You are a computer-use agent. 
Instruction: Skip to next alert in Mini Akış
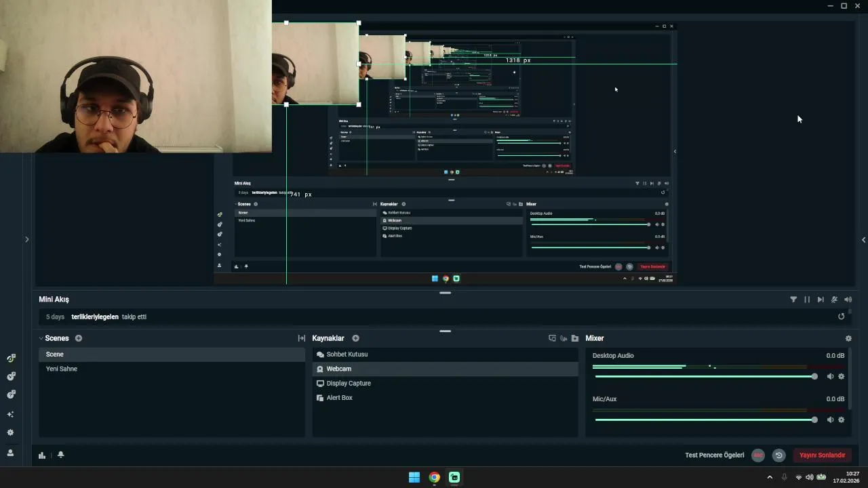point(821,299)
